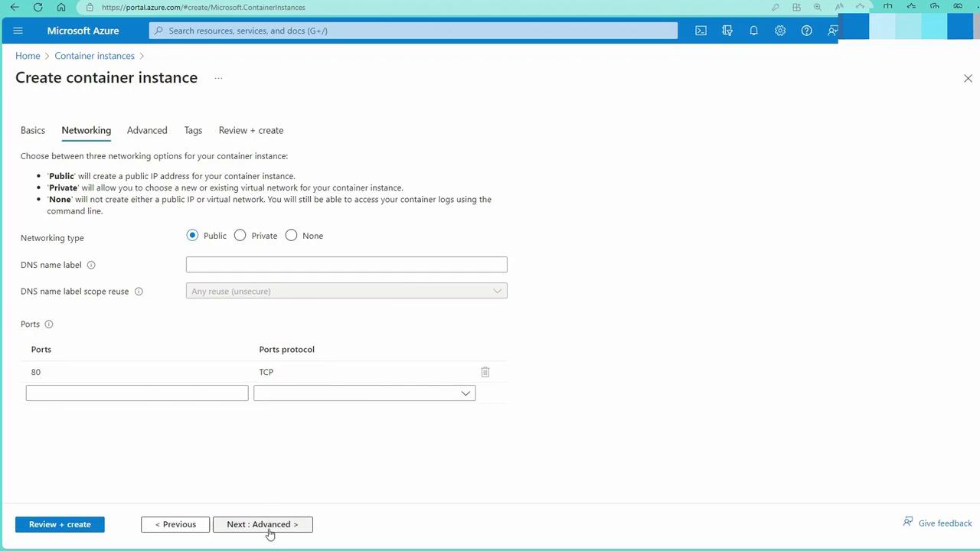This screenshot has height=551, width=980.
Task: Click the Ports column header
Action: (x=41, y=350)
